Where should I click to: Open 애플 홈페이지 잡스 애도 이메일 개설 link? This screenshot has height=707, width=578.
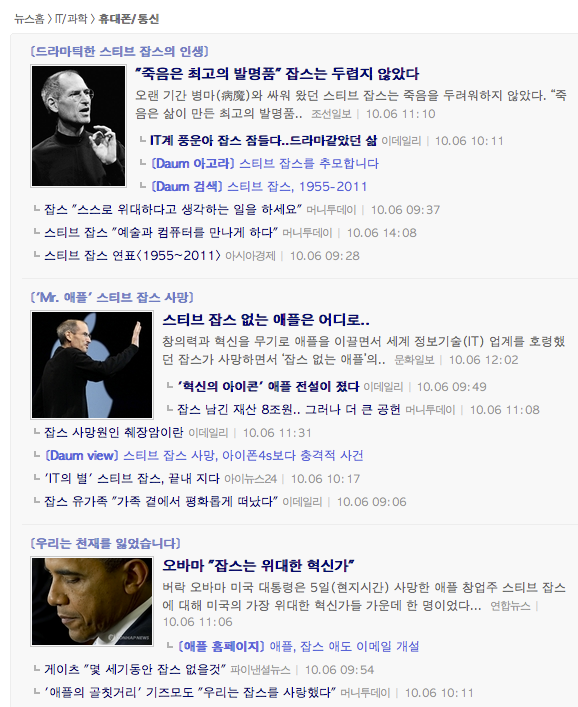298,647
